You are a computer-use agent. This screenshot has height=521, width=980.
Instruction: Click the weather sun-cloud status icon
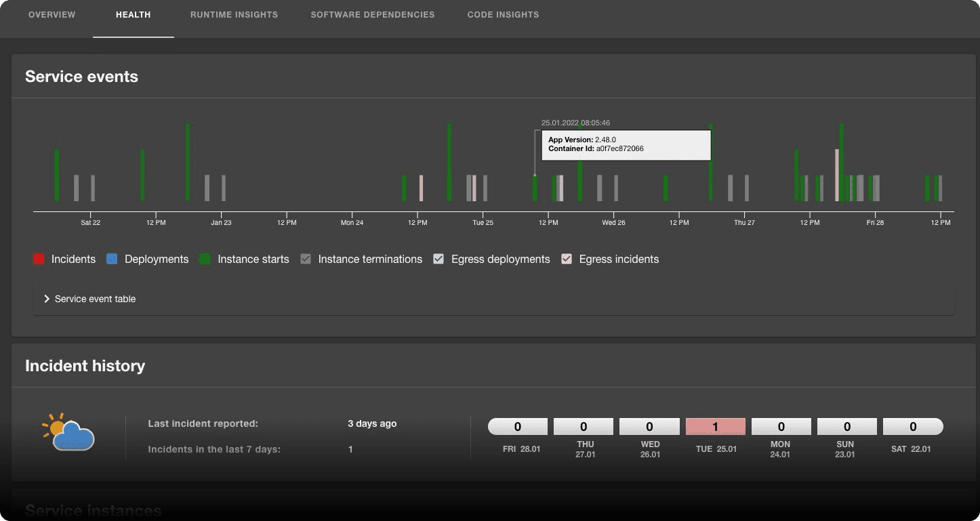click(68, 432)
